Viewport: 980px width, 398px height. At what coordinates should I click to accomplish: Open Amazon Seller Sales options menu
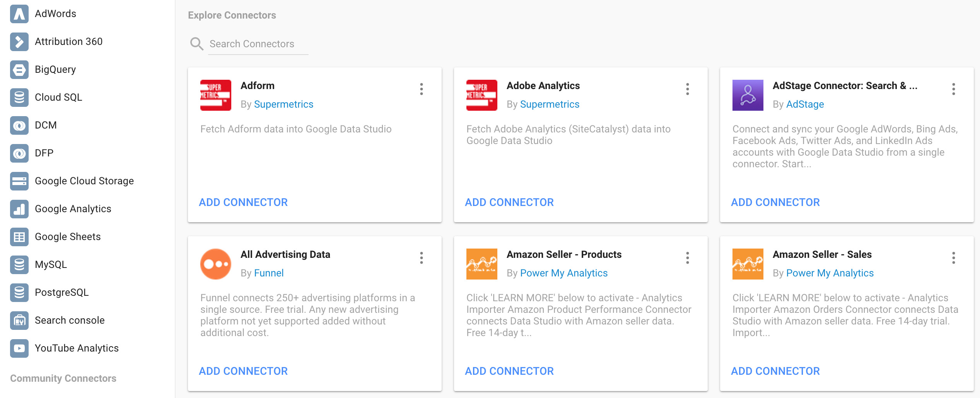click(954, 258)
